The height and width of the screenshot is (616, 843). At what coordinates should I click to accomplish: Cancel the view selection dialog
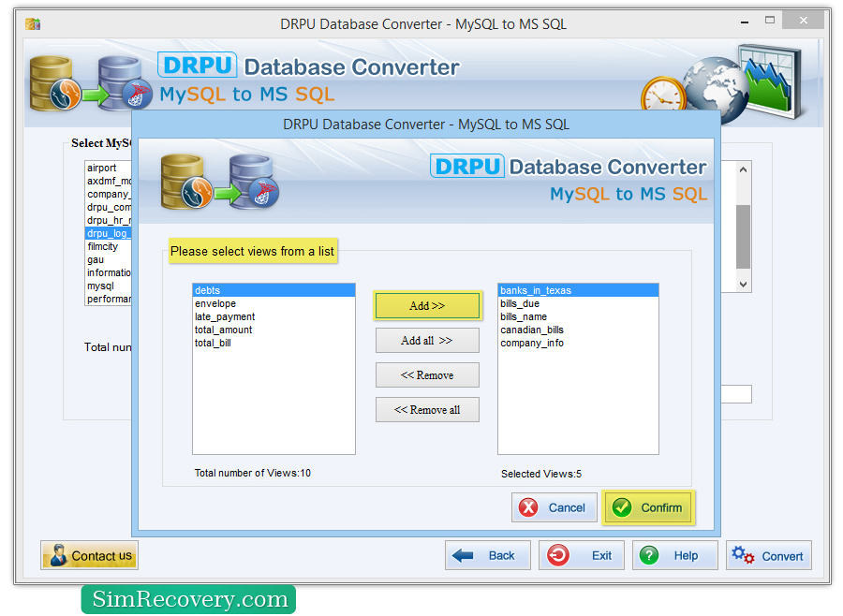coord(555,507)
